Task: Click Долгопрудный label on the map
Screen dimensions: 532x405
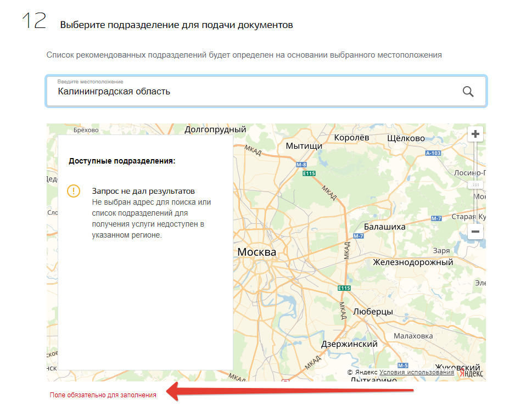Action: point(215,130)
